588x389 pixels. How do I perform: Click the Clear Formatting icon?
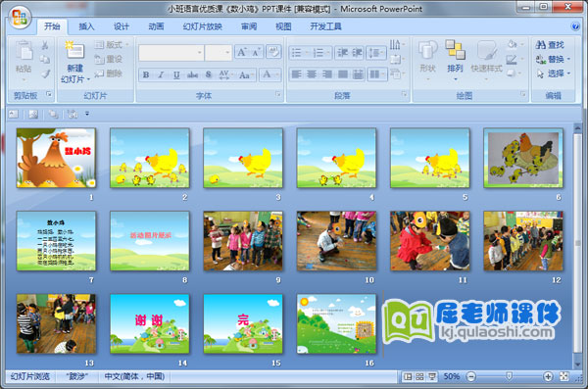coord(273,52)
